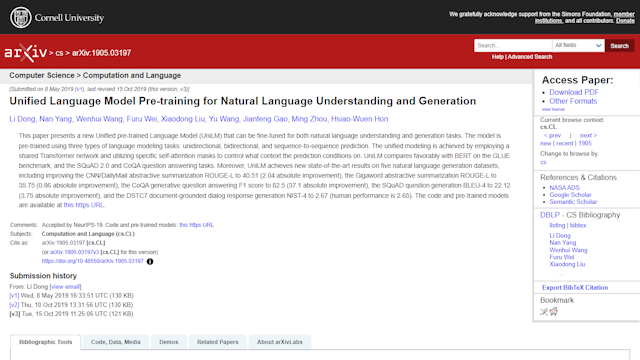This screenshot has width=640, height=360.
Task: Click Export BibTeX Citation
Action: (575, 288)
